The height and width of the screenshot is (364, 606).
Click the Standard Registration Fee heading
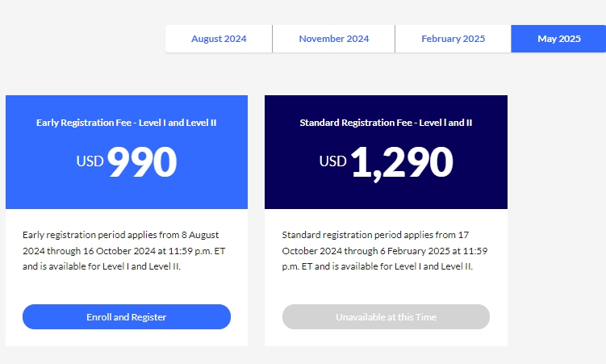[x=386, y=123]
